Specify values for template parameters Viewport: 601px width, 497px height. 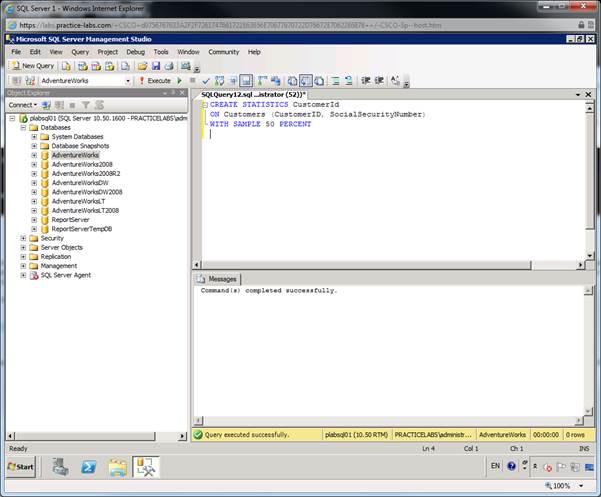[395, 80]
